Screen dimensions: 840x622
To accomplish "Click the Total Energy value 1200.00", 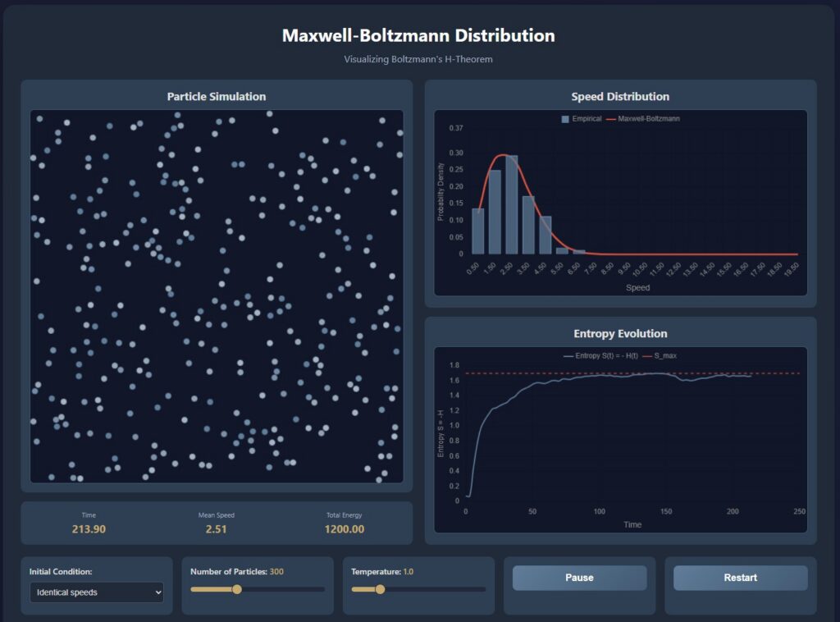I will click(344, 529).
